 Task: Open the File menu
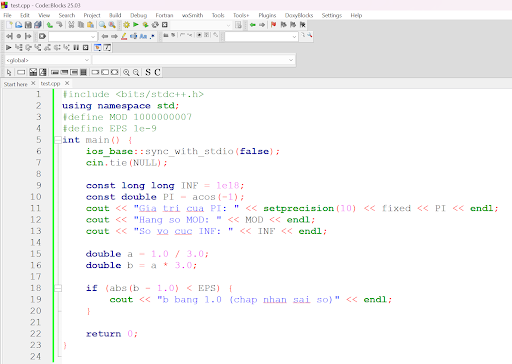point(8,15)
